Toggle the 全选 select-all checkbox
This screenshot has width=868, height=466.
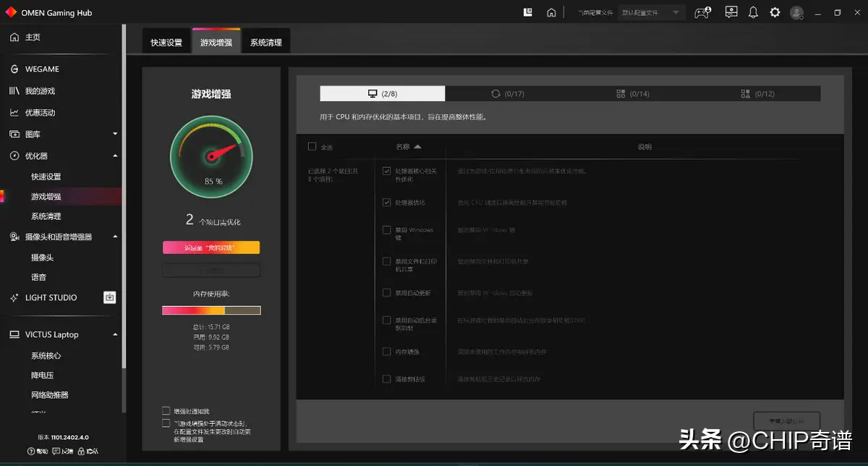tap(312, 146)
